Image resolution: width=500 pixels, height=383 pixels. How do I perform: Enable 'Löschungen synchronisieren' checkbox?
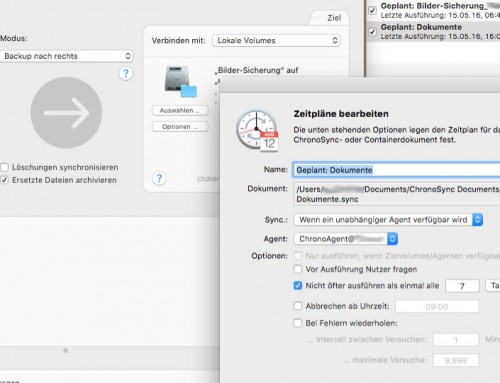(4, 167)
